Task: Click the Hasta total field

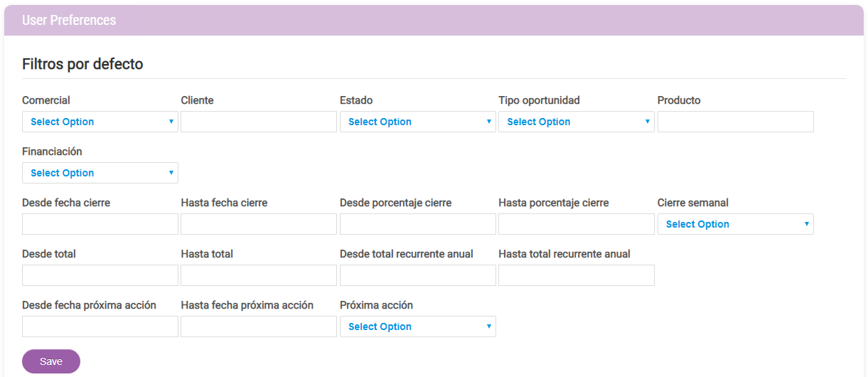Action: (259, 275)
